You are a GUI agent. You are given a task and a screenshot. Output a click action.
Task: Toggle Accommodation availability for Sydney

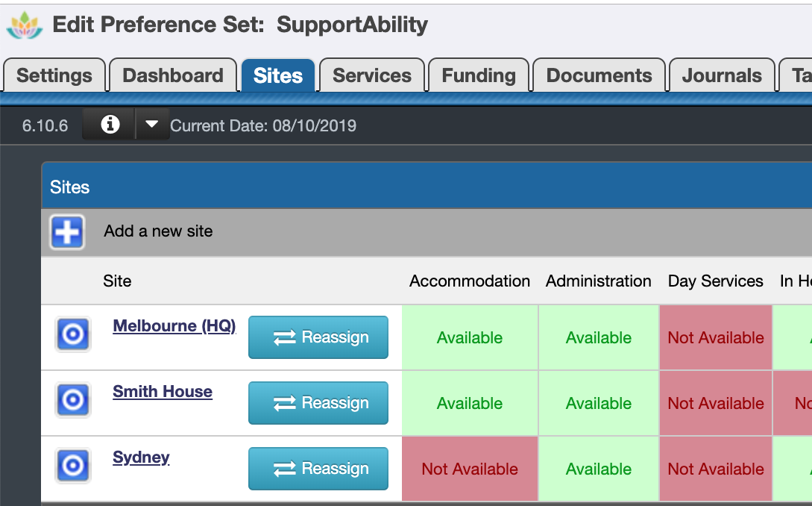pyautogui.click(x=469, y=469)
